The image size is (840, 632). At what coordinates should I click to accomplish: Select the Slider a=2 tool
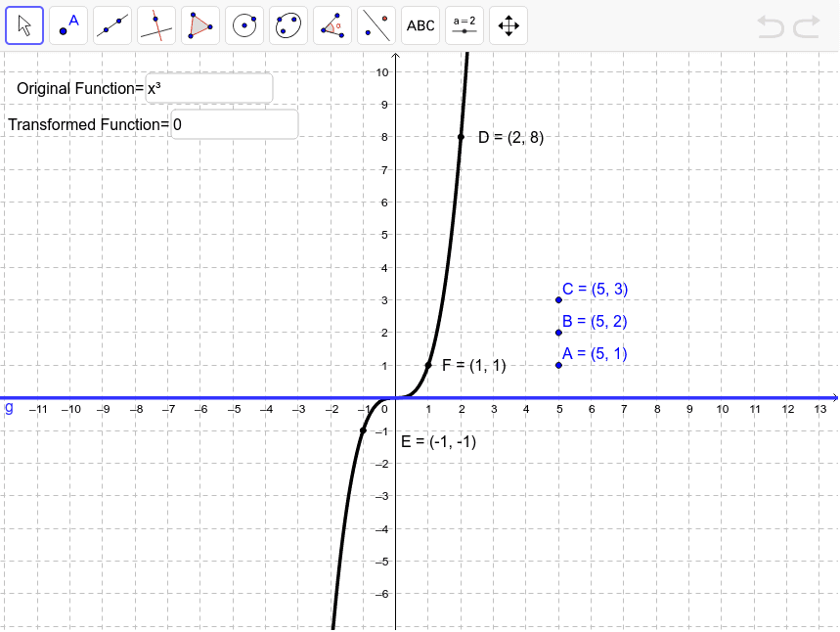coord(464,25)
